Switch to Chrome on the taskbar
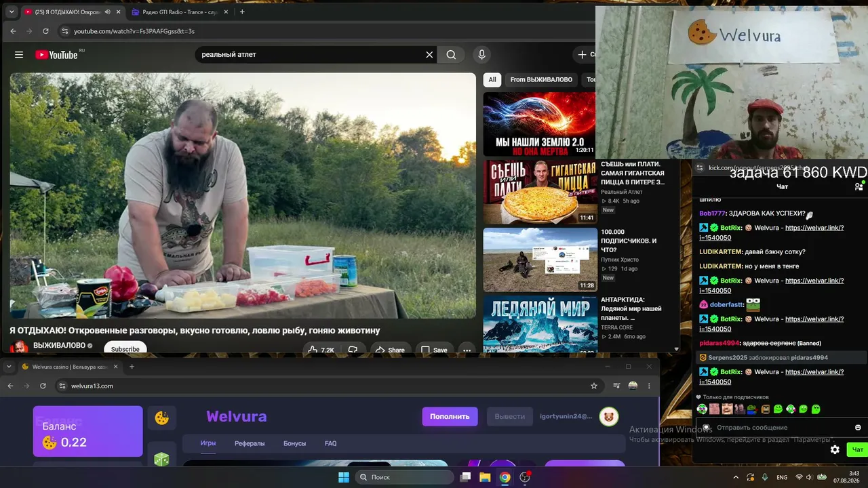 (505, 477)
